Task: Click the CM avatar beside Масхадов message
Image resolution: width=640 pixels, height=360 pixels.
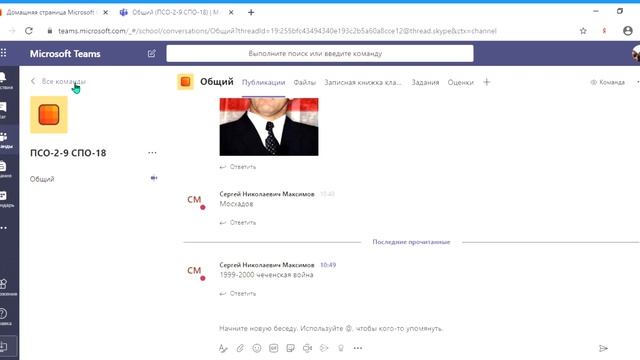Action: [195, 200]
